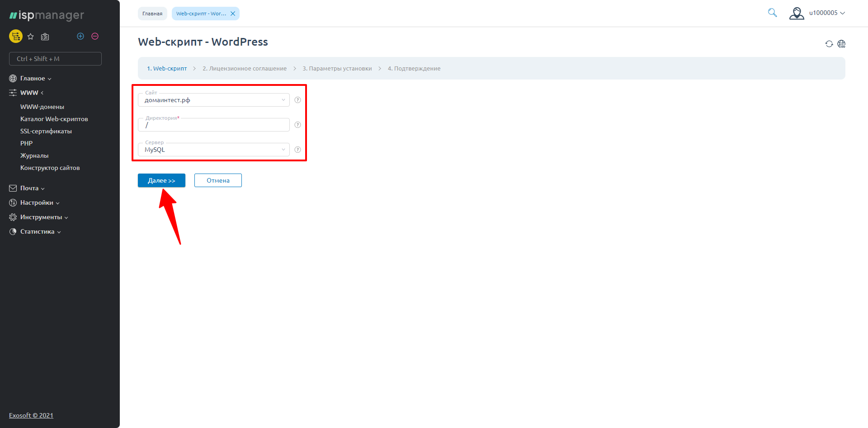The width and height of the screenshot is (868, 428).
Task: Show help for the Сайт field
Action: [297, 100]
